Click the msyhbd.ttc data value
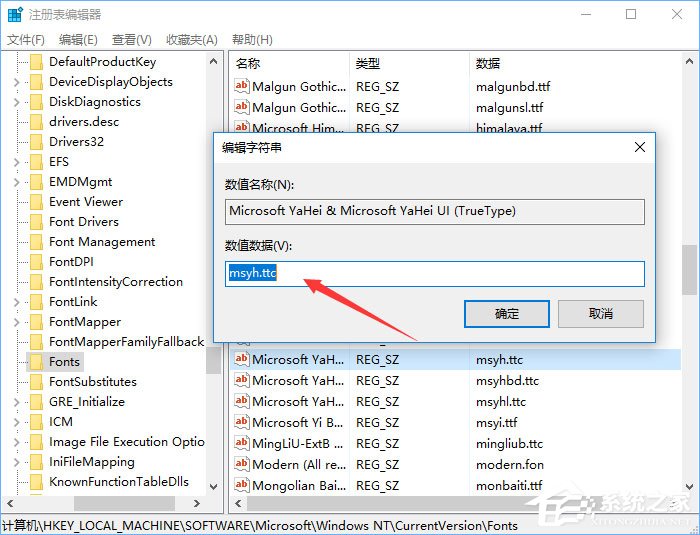Screen dimensions: 700x535 508,381
